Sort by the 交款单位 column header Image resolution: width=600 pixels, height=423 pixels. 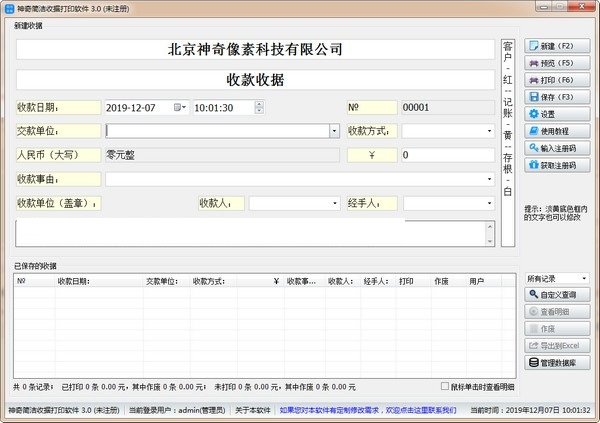tap(166, 281)
